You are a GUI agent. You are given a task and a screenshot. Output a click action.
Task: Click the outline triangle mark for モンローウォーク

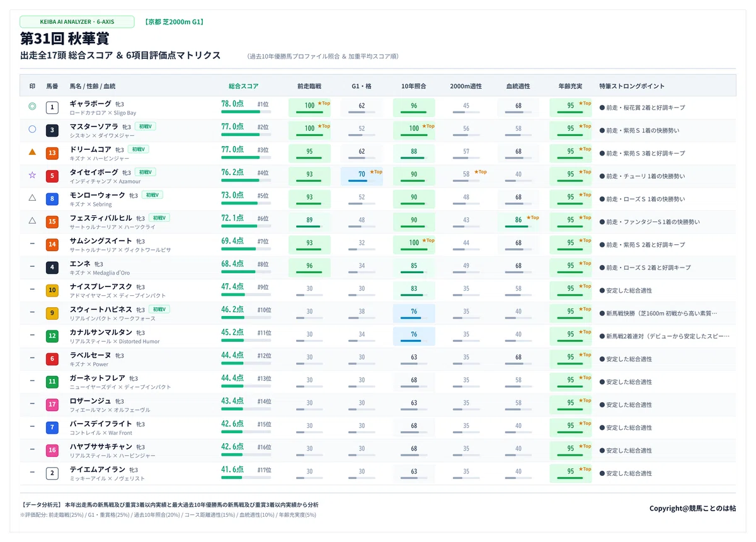[x=32, y=198]
